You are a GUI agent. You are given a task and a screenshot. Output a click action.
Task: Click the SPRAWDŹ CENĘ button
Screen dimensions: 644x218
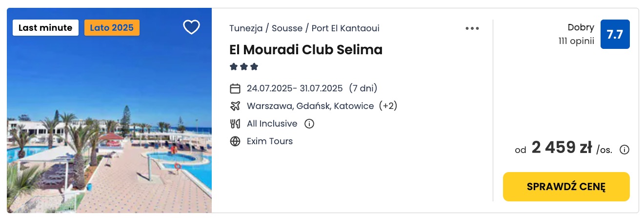tap(566, 187)
